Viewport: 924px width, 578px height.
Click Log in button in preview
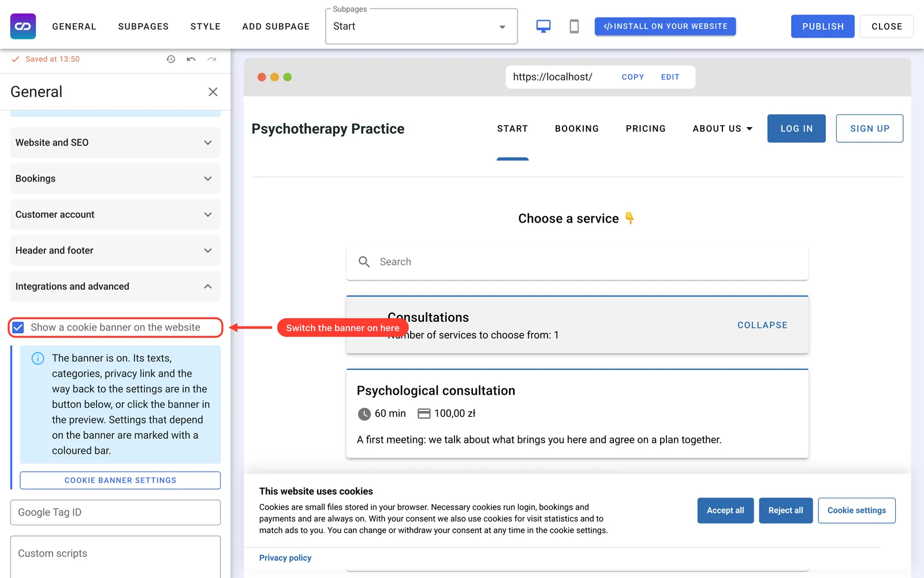796,128
